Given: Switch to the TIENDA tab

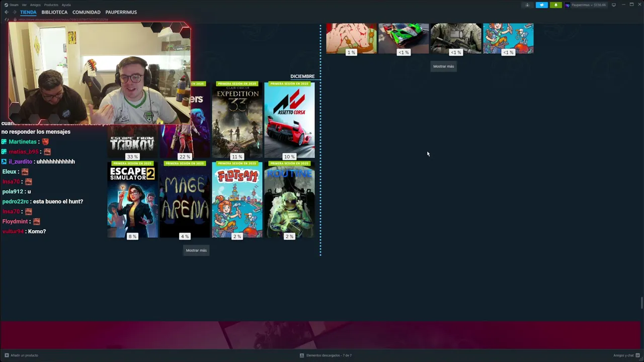Looking at the screenshot, I should click(x=28, y=12).
